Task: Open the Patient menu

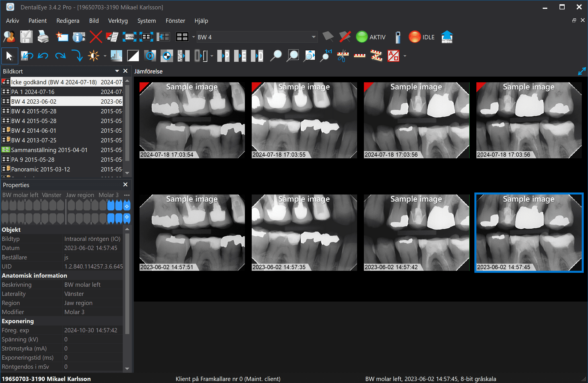Action: (x=37, y=21)
